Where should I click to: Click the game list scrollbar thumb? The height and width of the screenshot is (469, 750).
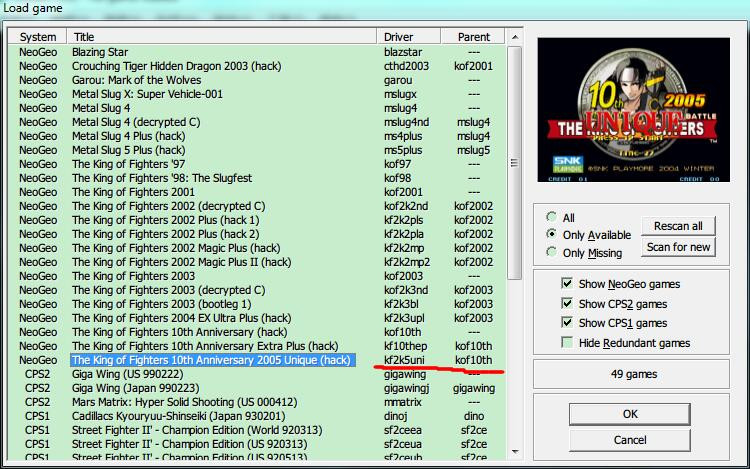point(515,163)
